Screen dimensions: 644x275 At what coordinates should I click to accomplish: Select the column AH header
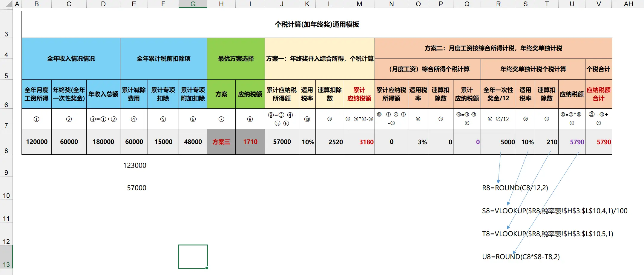point(628,4)
